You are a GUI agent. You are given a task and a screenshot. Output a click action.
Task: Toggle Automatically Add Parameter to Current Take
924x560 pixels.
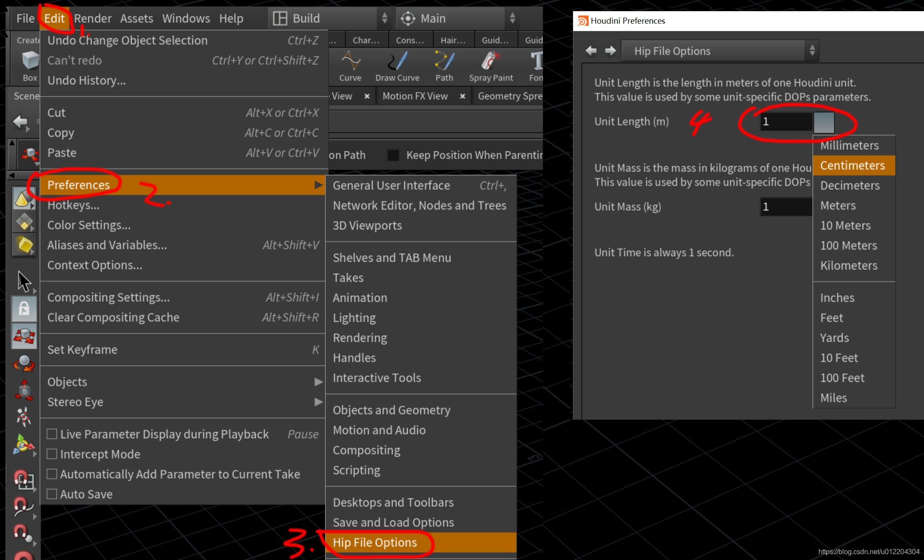click(x=52, y=474)
